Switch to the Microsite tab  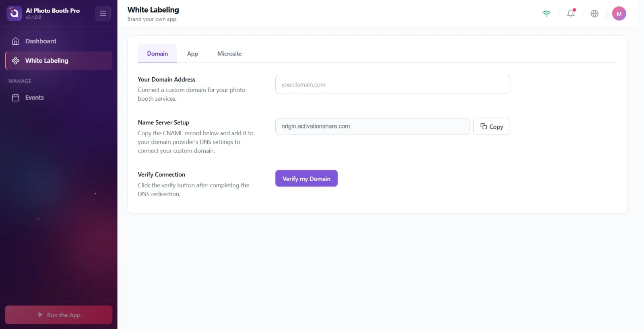tap(229, 54)
